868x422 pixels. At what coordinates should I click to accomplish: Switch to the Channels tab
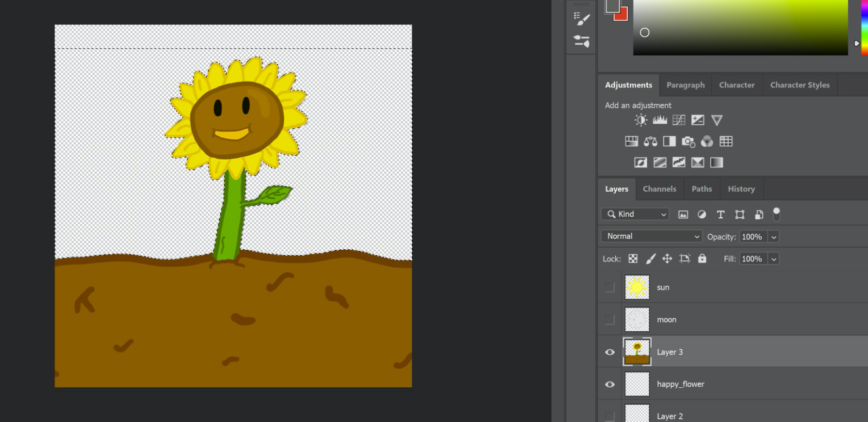659,189
